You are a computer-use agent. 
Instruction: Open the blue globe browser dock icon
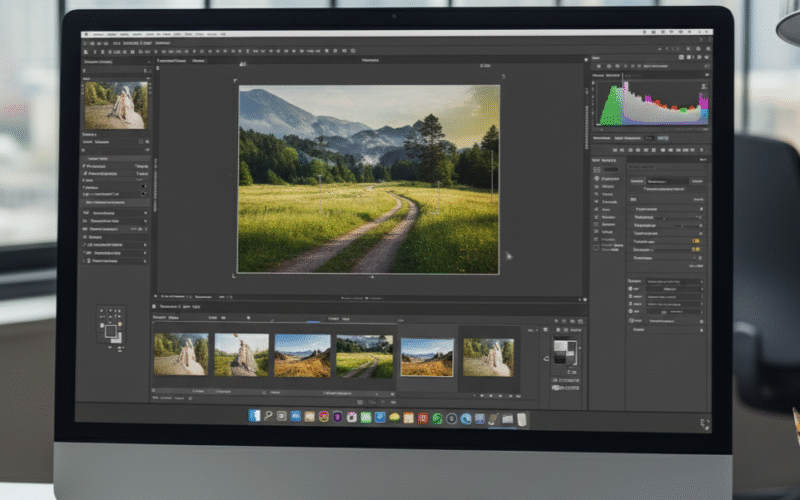tap(465, 419)
